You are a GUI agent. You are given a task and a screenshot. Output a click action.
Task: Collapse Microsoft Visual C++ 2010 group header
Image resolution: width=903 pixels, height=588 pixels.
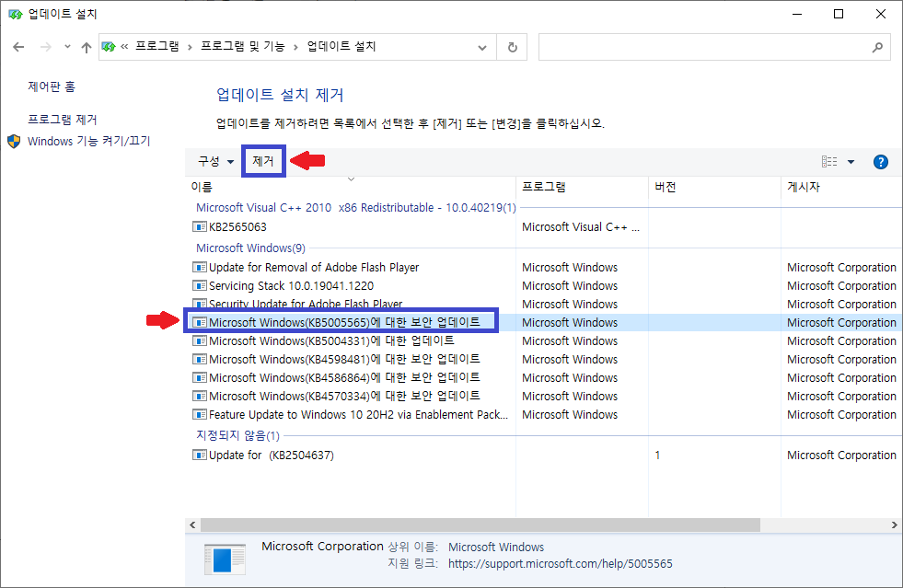pyautogui.click(x=356, y=207)
